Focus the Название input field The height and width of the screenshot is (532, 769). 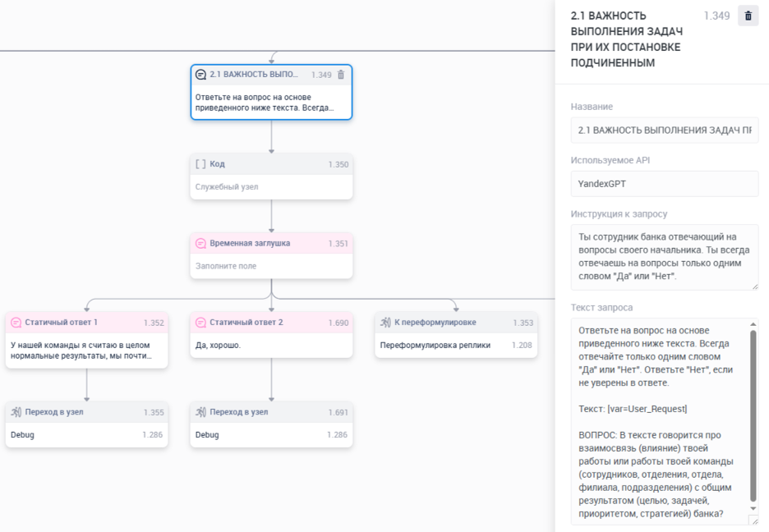(665, 130)
